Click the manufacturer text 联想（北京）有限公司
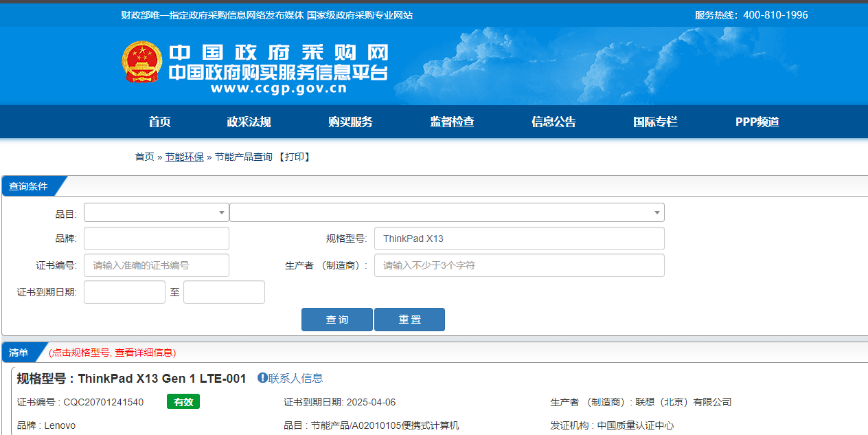The image size is (868, 435). [x=683, y=402]
